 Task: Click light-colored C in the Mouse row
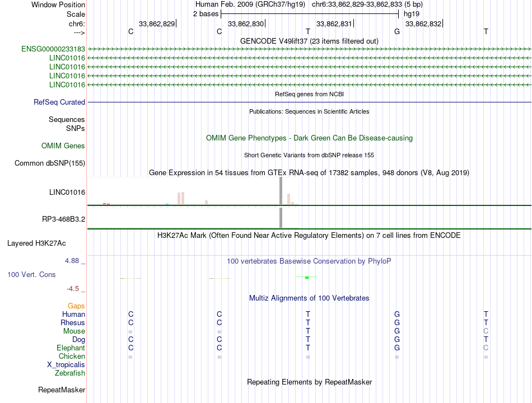486,331
